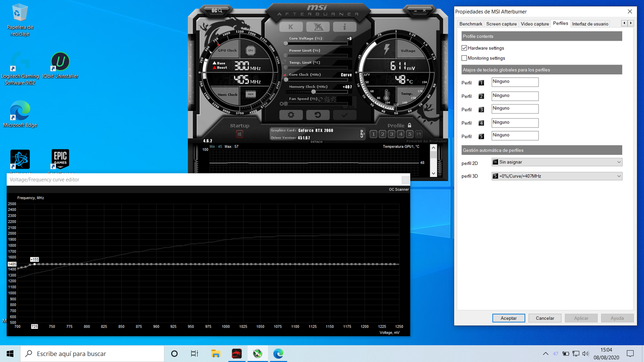Uncheck the Hardware settings checkbox
644x362 pixels.
pyautogui.click(x=464, y=48)
